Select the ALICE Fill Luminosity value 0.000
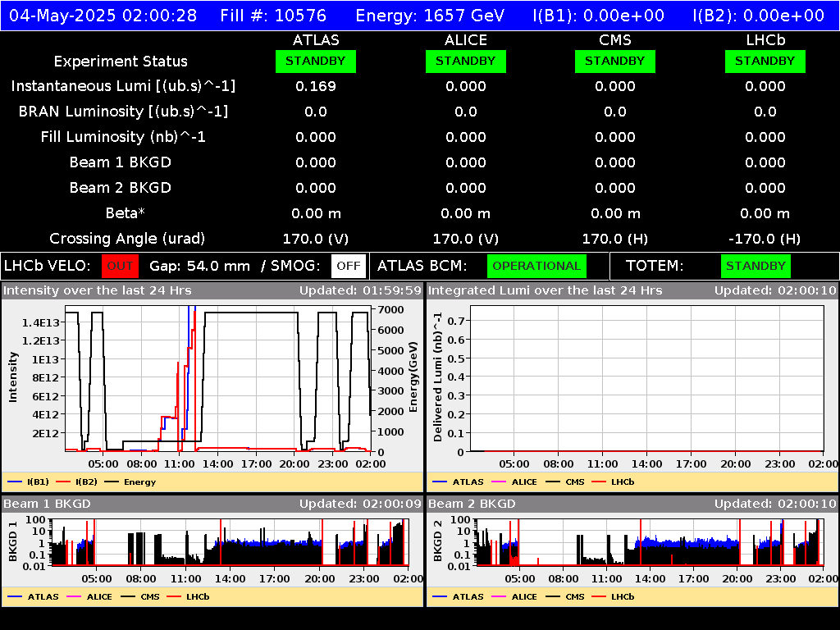 pos(466,137)
